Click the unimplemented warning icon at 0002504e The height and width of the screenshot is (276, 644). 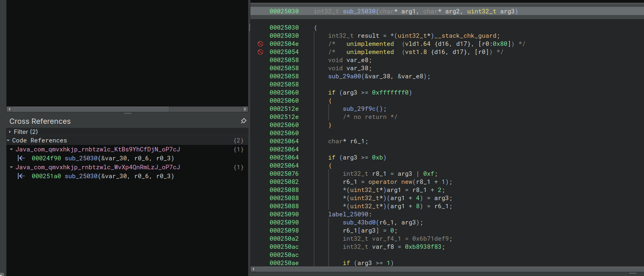pyautogui.click(x=260, y=44)
